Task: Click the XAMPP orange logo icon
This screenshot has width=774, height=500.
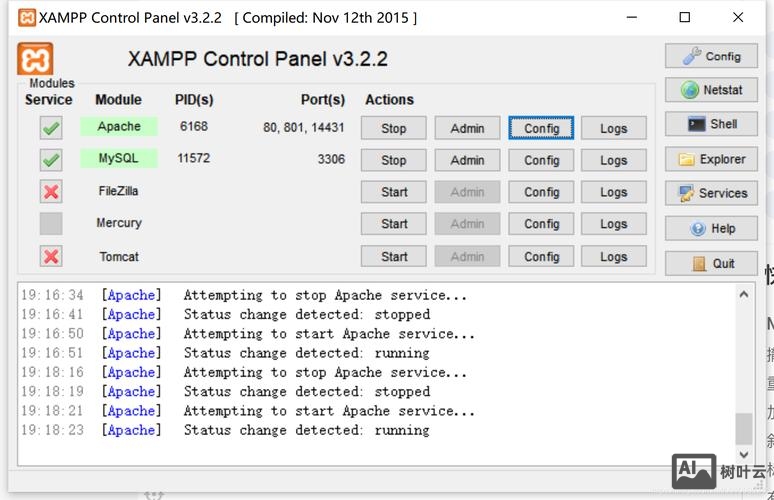Action: 35,59
